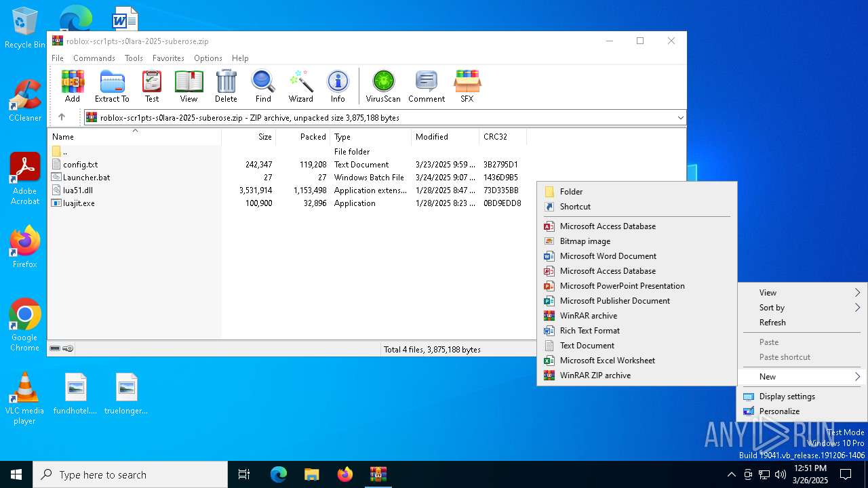This screenshot has width=868, height=488.
Task: Create a new Shortcut from the submenu
Action: click(637, 207)
